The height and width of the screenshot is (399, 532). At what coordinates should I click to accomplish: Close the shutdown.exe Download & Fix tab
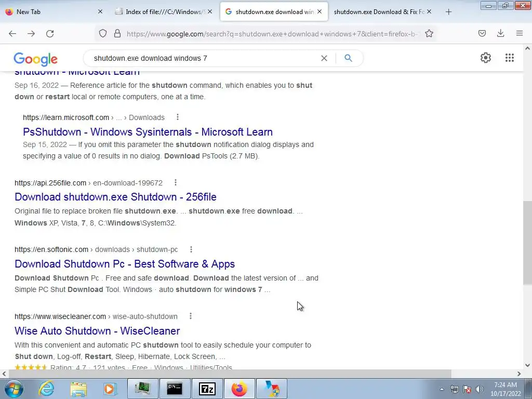point(429,11)
